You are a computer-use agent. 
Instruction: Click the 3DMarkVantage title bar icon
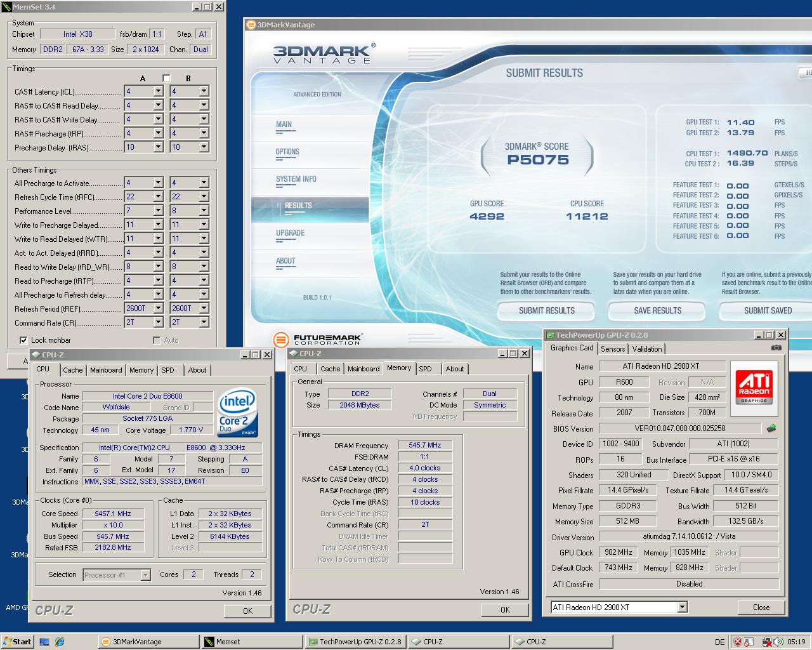251,25
